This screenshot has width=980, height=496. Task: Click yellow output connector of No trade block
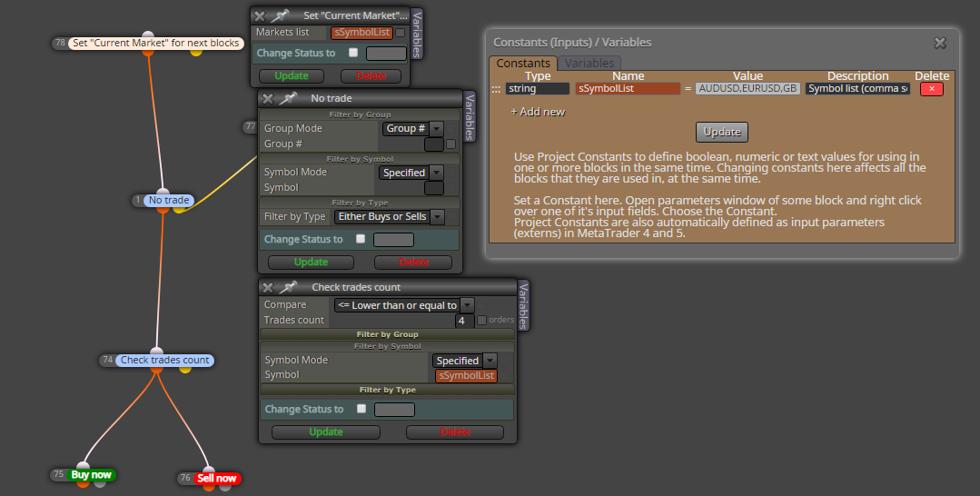coord(179,209)
